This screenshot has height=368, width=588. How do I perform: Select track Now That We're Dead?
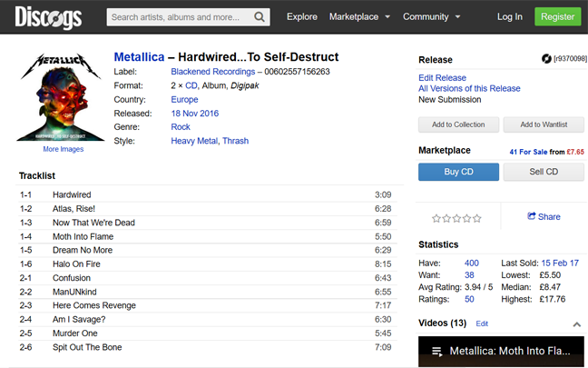coord(93,223)
